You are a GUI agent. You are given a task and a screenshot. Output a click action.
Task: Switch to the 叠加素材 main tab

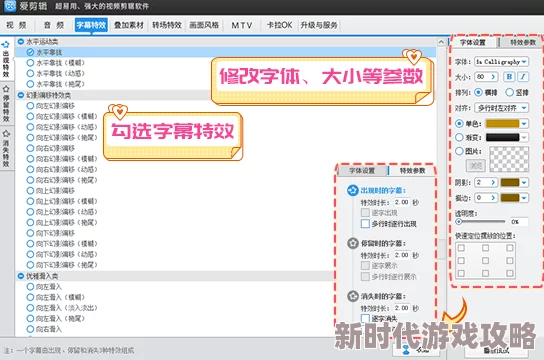[x=129, y=25]
